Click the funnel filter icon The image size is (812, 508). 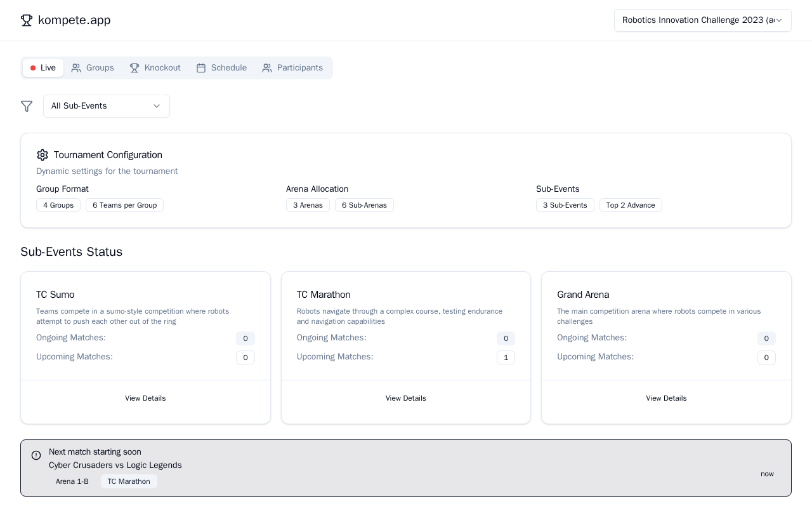coord(27,106)
